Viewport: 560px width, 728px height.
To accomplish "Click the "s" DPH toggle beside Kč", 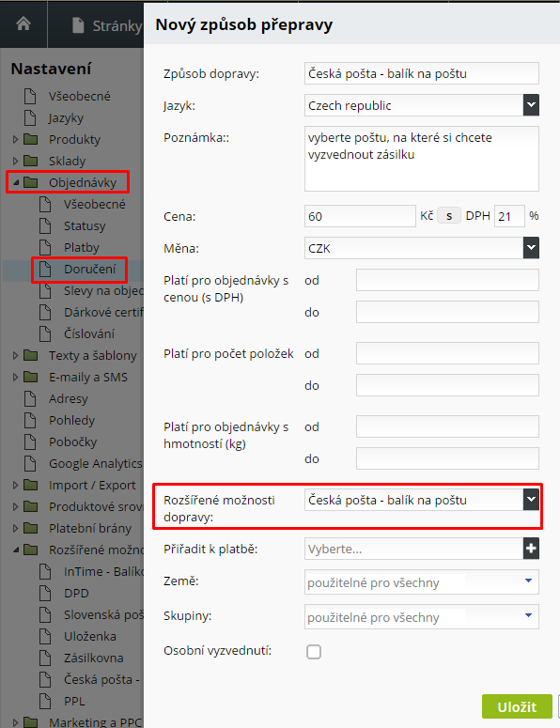I will 449,216.
